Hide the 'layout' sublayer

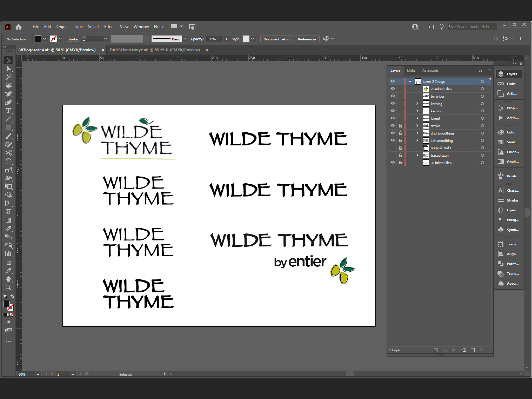393,118
